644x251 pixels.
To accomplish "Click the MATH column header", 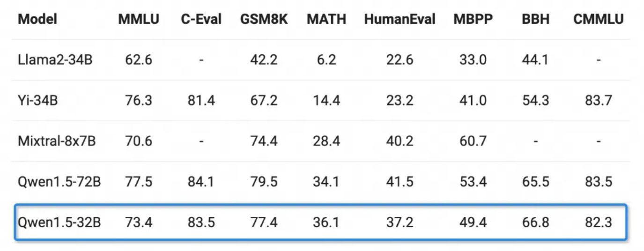I will click(x=326, y=19).
